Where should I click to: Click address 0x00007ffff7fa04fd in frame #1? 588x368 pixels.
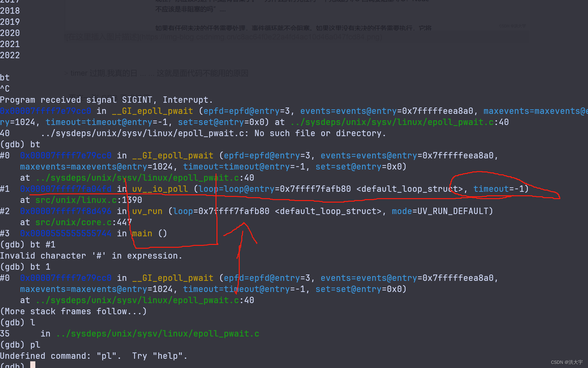coord(66,189)
